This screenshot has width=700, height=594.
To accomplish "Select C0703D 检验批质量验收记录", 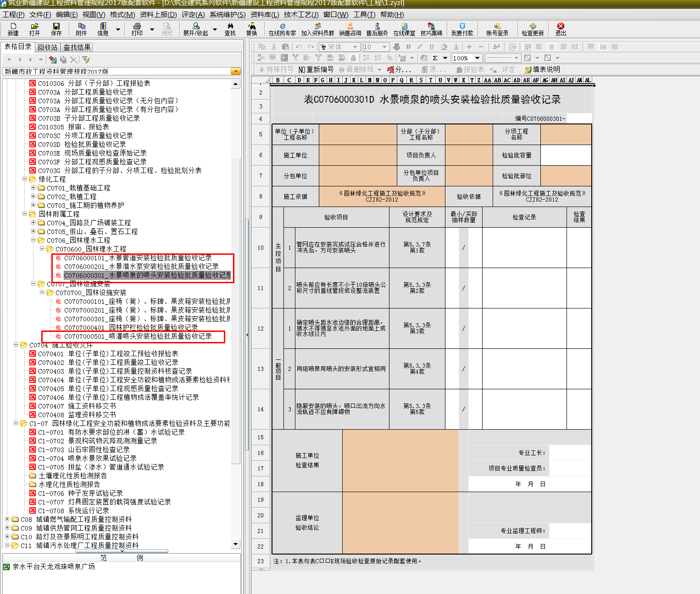I will (82, 144).
